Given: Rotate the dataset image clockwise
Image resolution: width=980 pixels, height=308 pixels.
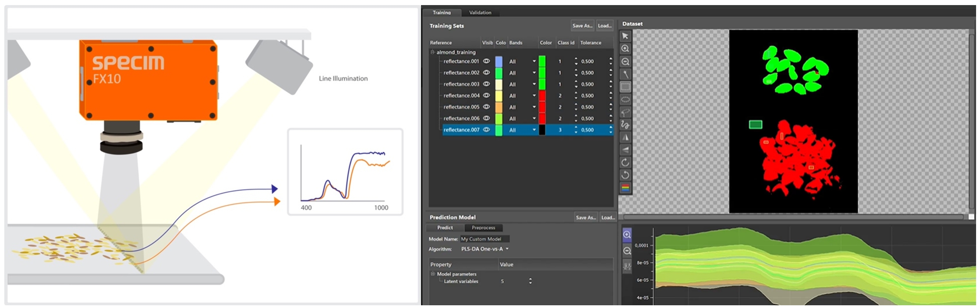Looking at the screenshot, I should pos(625,162).
